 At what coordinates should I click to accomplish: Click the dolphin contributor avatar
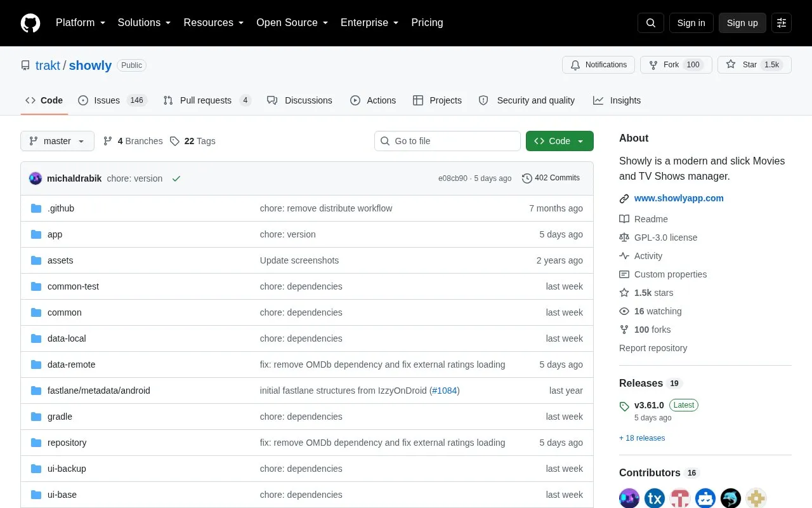pyautogui.click(x=731, y=498)
